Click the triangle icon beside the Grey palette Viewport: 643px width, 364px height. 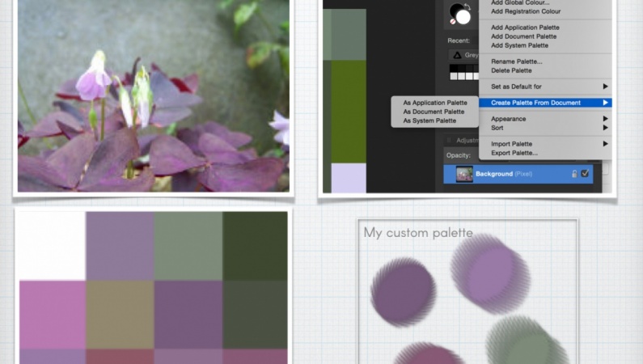pyautogui.click(x=457, y=55)
